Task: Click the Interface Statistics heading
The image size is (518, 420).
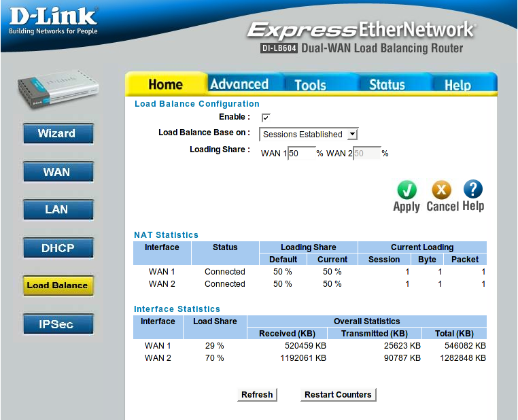Action: click(x=177, y=309)
